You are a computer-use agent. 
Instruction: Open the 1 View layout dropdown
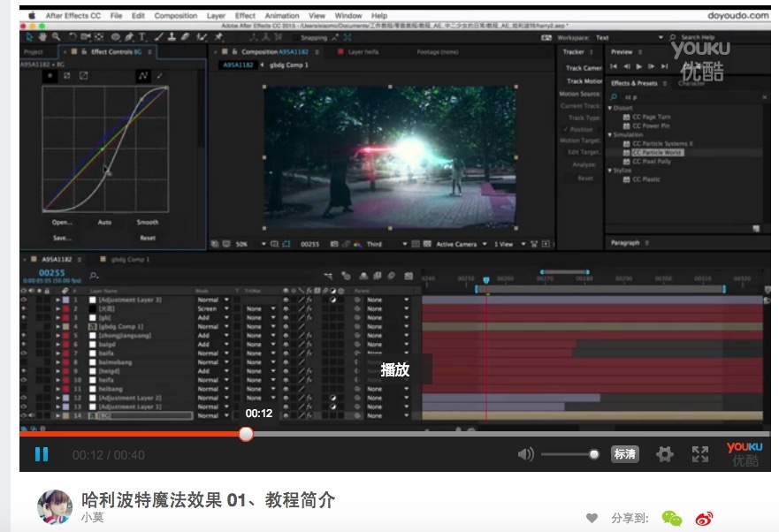pyautogui.click(x=509, y=244)
